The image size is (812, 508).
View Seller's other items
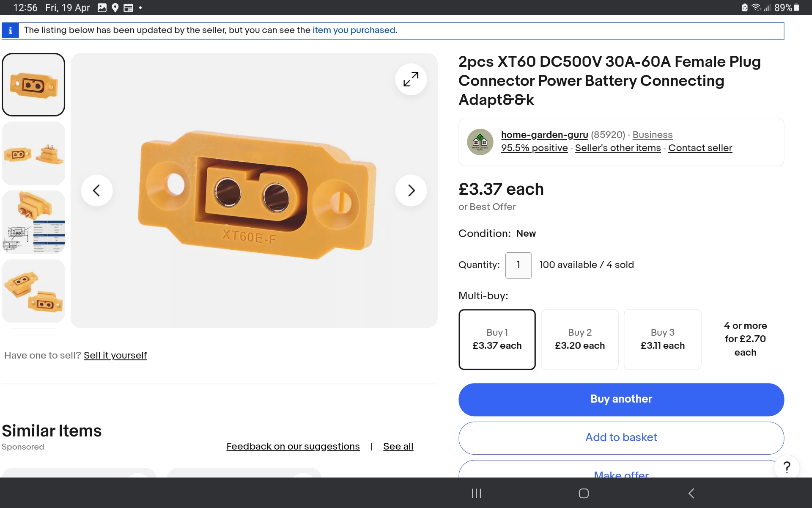(617, 148)
